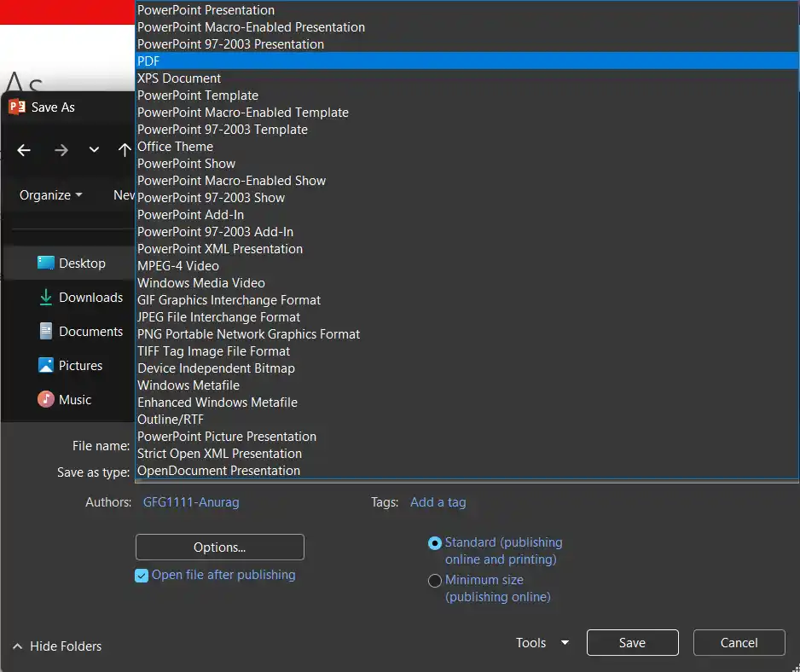800x672 pixels.
Task: Select Standard publishing online and printing
Action: (x=435, y=543)
